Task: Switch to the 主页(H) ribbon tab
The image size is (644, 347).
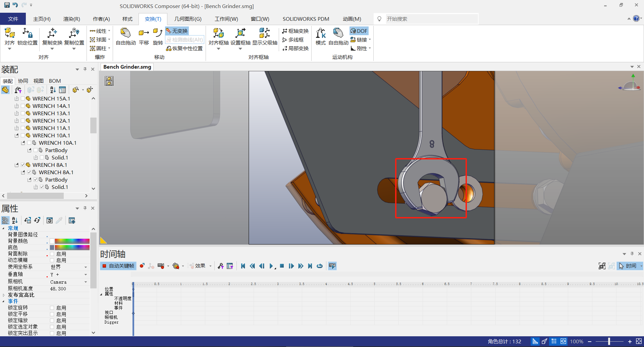Action: [42, 19]
